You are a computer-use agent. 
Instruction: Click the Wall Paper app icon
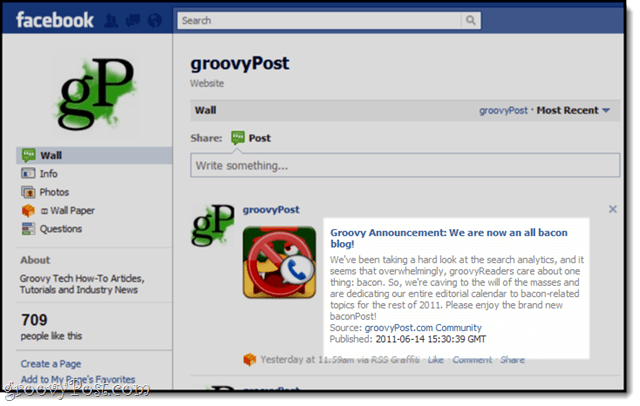[28, 211]
